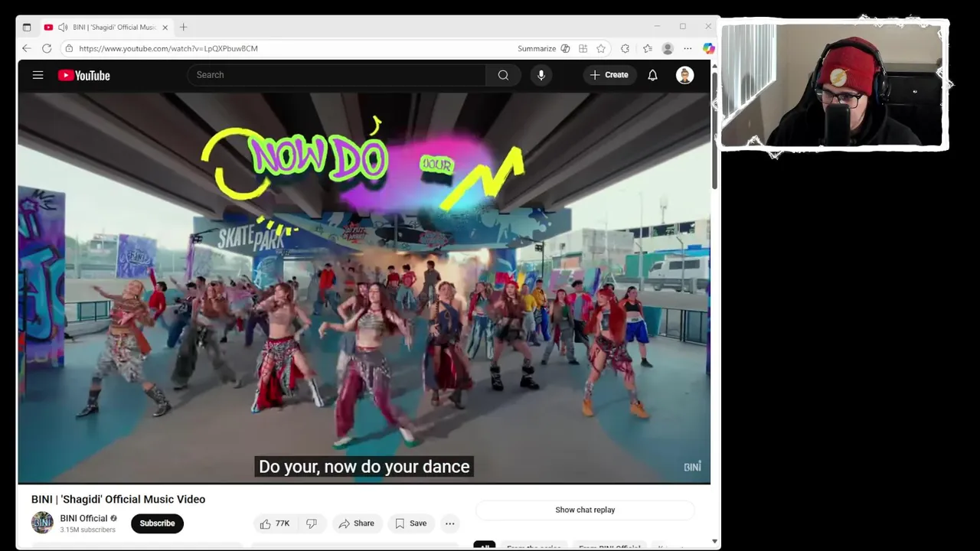Share the video

(357, 523)
